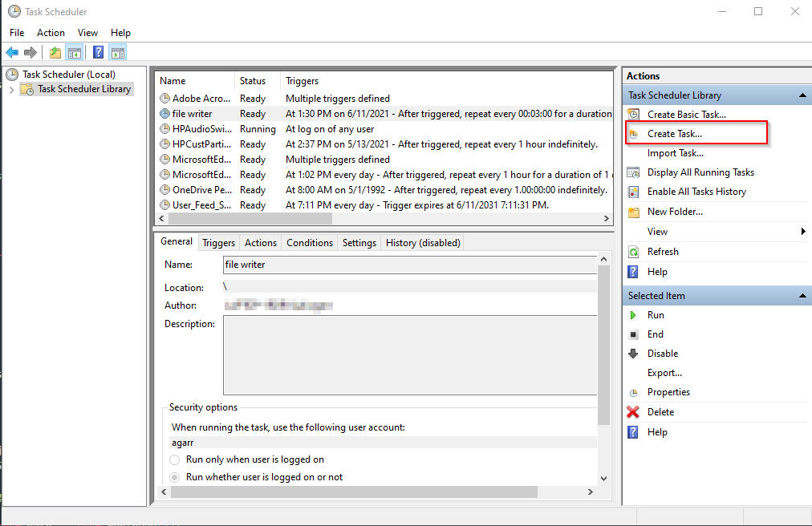Image resolution: width=812 pixels, height=526 pixels.
Task: Click the back navigation arrow
Action: 12,51
